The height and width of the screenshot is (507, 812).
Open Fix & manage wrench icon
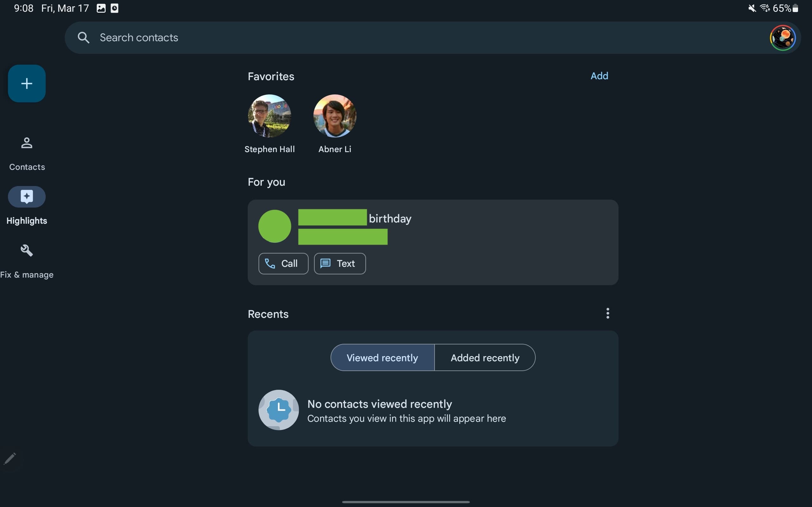click(27, 250)
